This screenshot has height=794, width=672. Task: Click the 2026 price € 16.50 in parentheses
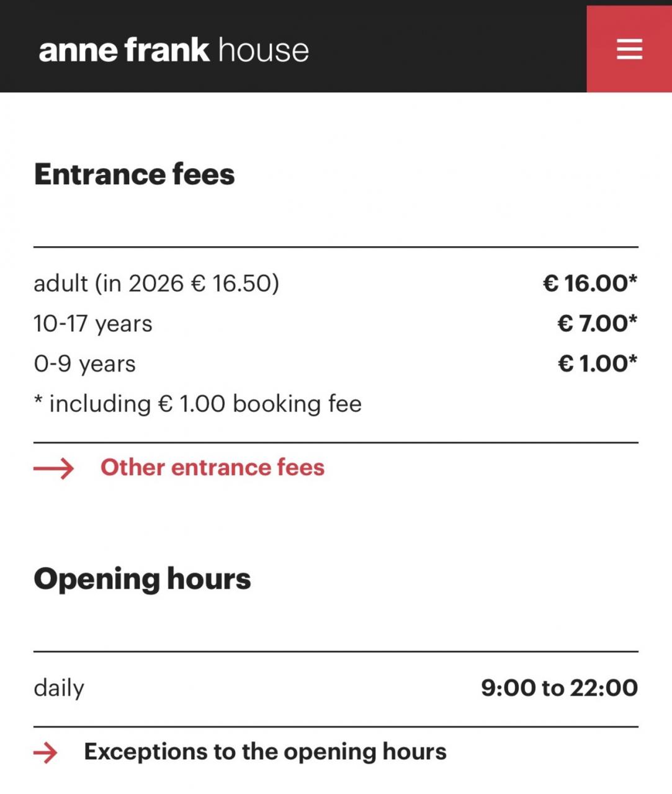(235, 283)
